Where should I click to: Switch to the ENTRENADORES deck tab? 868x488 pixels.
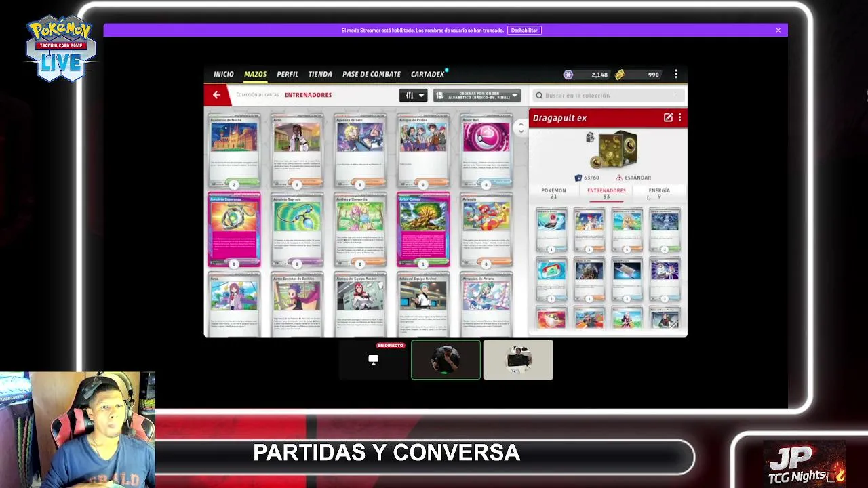606,192
